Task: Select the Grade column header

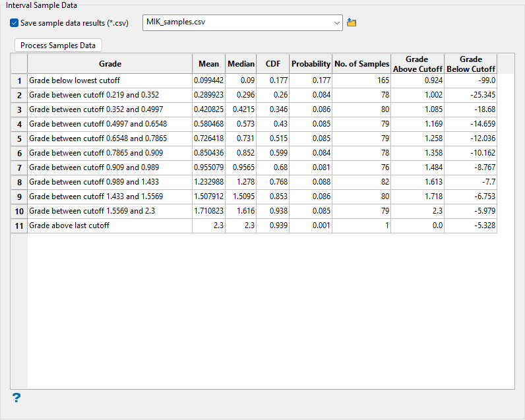Action: 109,64
